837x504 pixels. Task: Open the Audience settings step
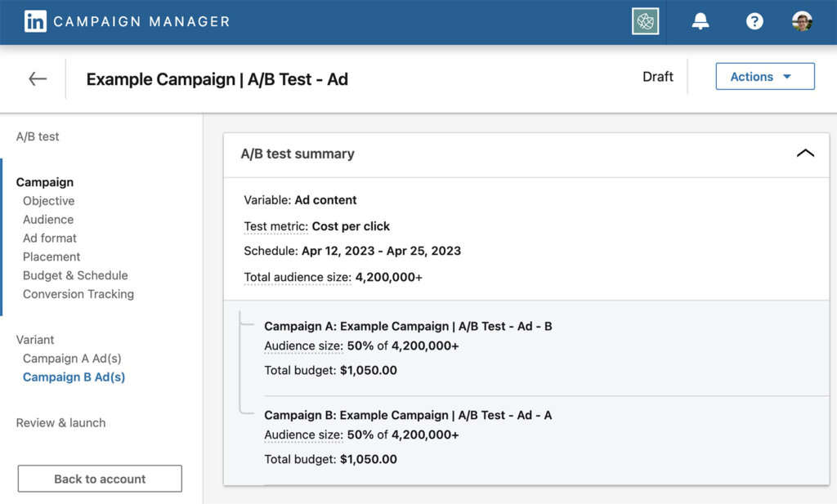pos(47,219)
